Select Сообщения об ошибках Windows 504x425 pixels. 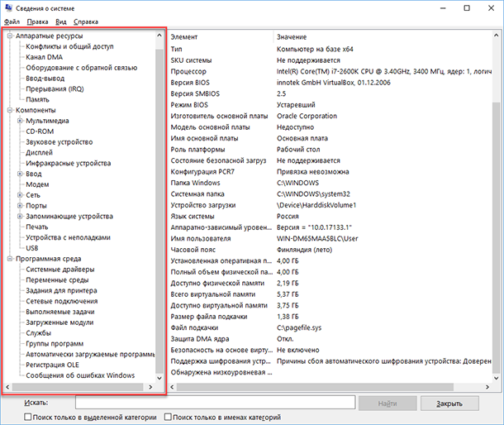pos(80,375)
